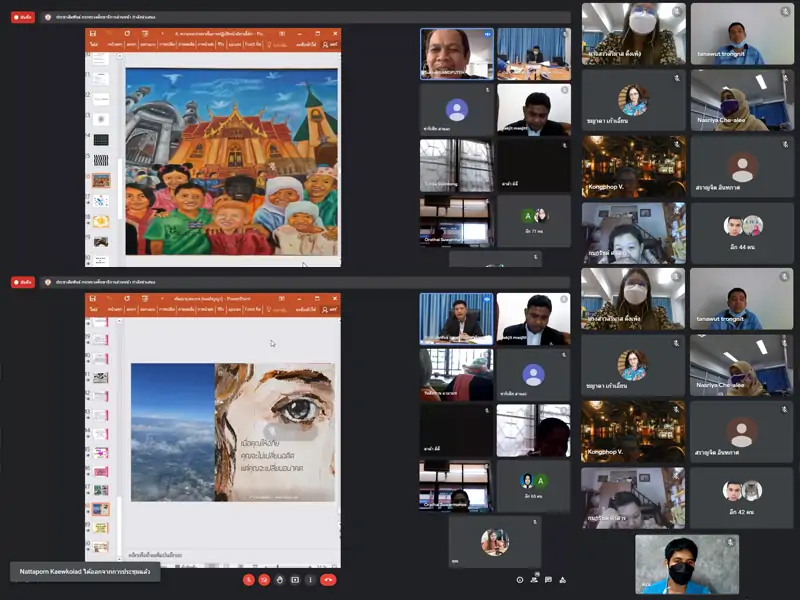This screenshot has height=600, width=800.
Task: Click the scroll-up arrow of lower slide panel
Action: click(119, 321)
